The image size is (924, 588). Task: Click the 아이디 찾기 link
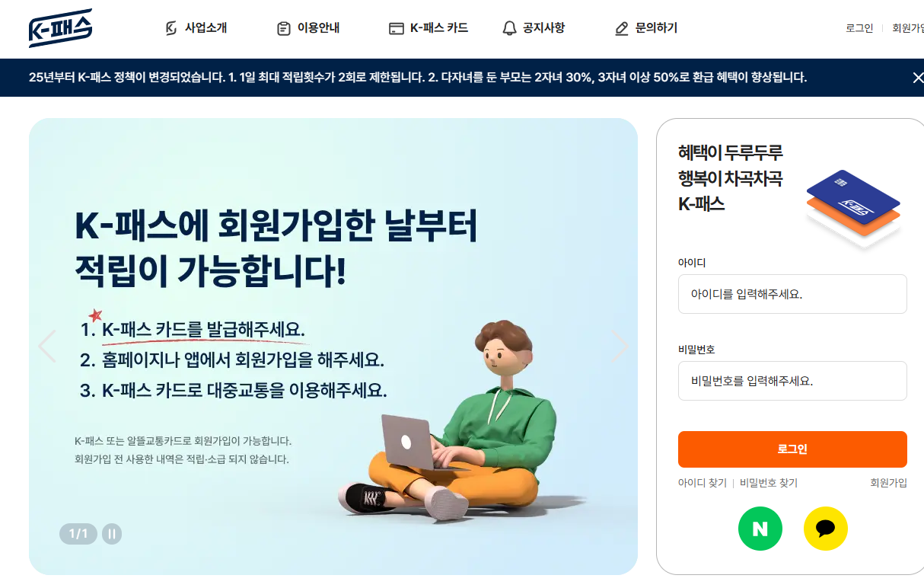[x=703, y=483]
